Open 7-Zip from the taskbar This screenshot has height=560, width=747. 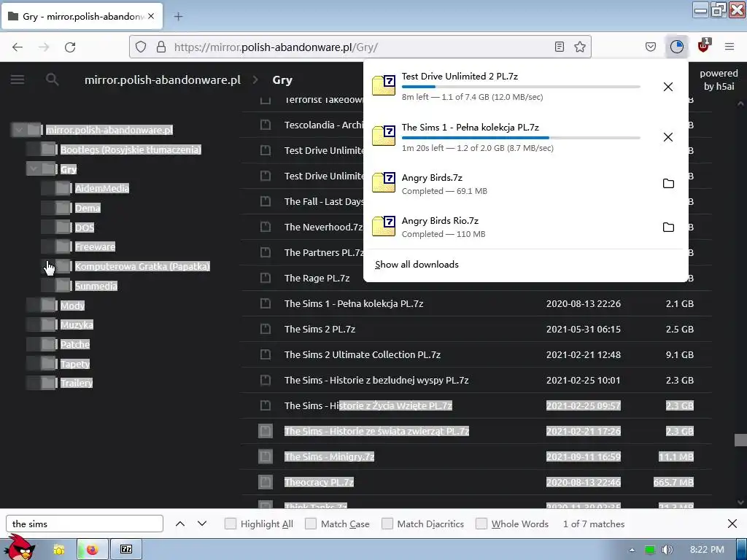pos(126,550)
